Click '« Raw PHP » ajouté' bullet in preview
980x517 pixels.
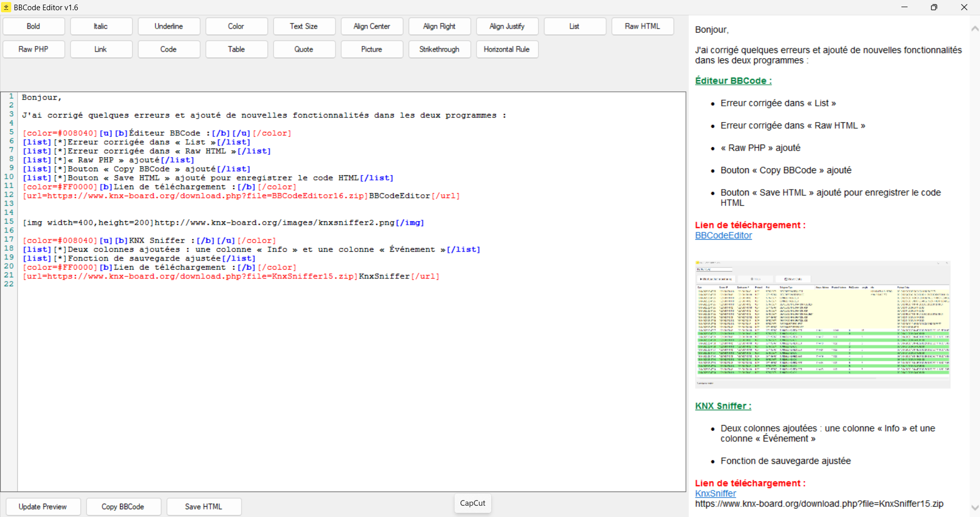[760, 148]
